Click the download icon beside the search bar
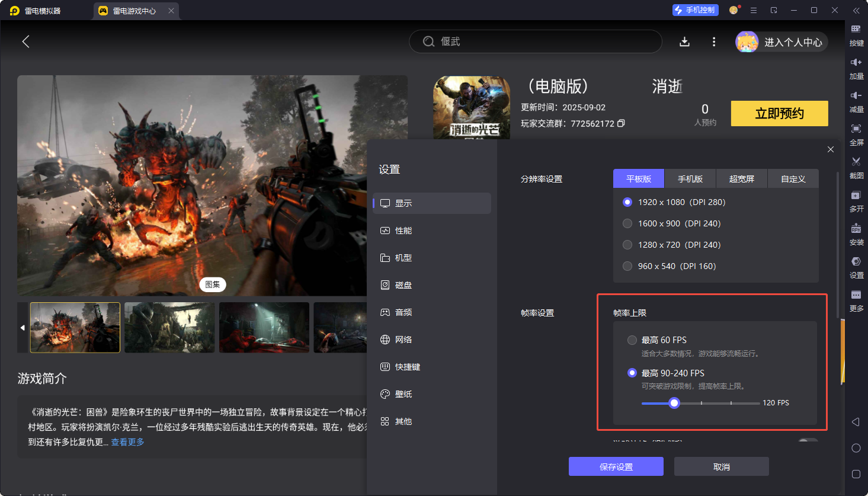This screenshot has width=868, height=496. [x=684, y=41]
